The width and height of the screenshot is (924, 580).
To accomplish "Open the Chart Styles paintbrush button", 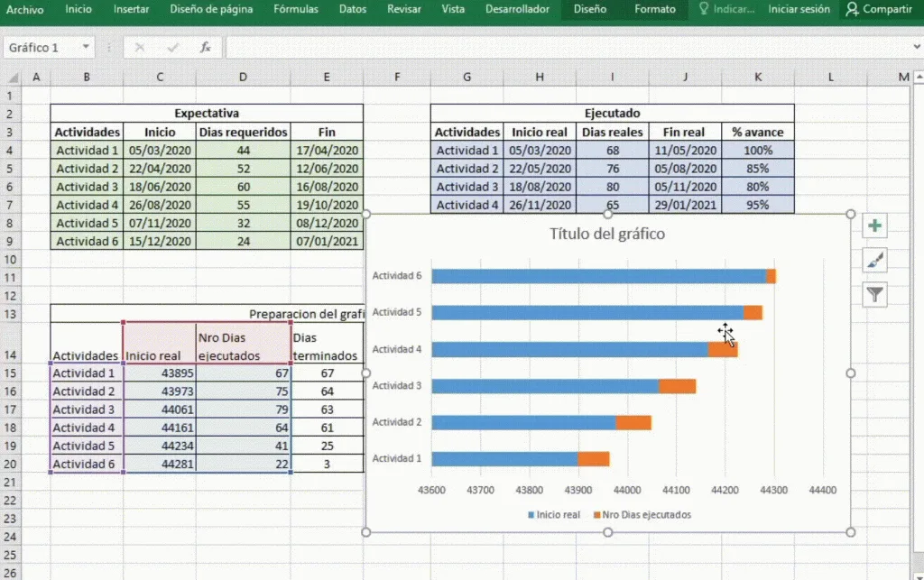I will click(x=874, y=261).
